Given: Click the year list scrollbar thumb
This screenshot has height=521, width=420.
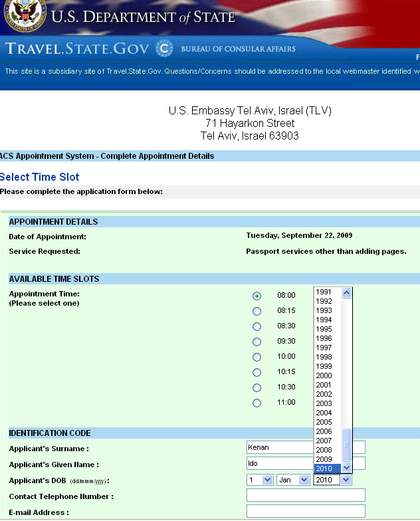Looking at the screenshot, I should (x=346, y=445).
